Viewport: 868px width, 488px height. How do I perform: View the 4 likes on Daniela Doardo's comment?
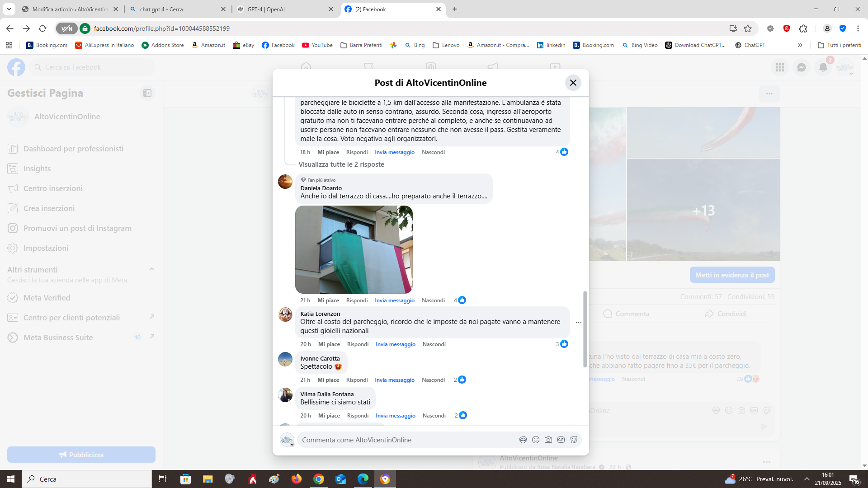coord(460,300)
